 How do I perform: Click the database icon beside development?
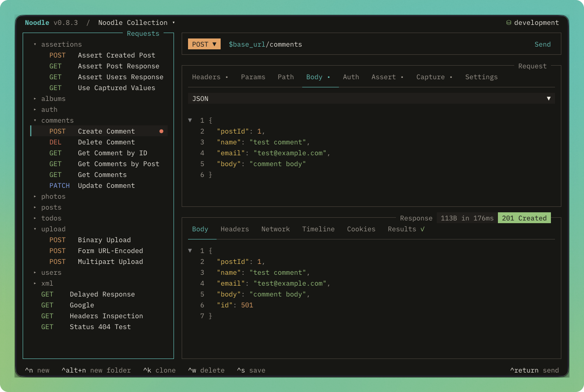pyautogui.click(x=509, y=23)
